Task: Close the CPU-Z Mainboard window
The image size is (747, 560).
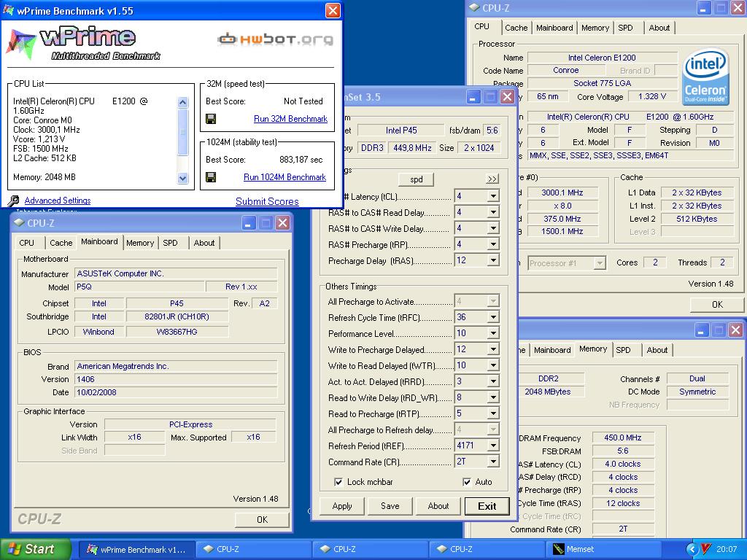Action: [x=282, y=223]
